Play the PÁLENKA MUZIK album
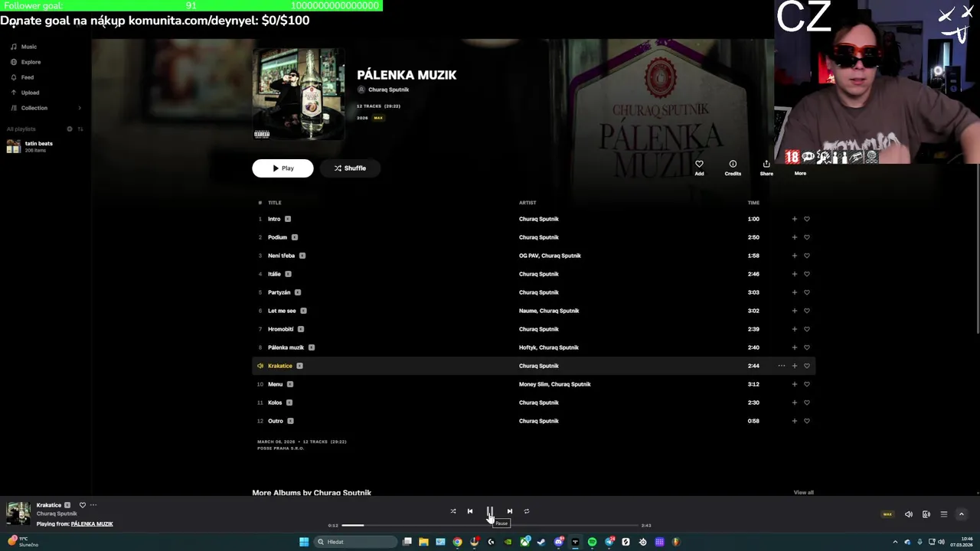The height and width of the screenshot is (551, 980). 283,168
